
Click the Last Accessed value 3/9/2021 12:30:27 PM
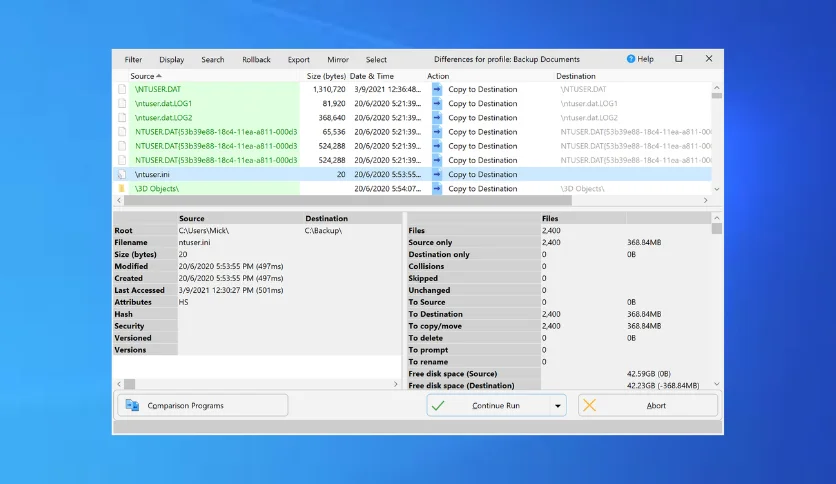click(x=231, y=290)
